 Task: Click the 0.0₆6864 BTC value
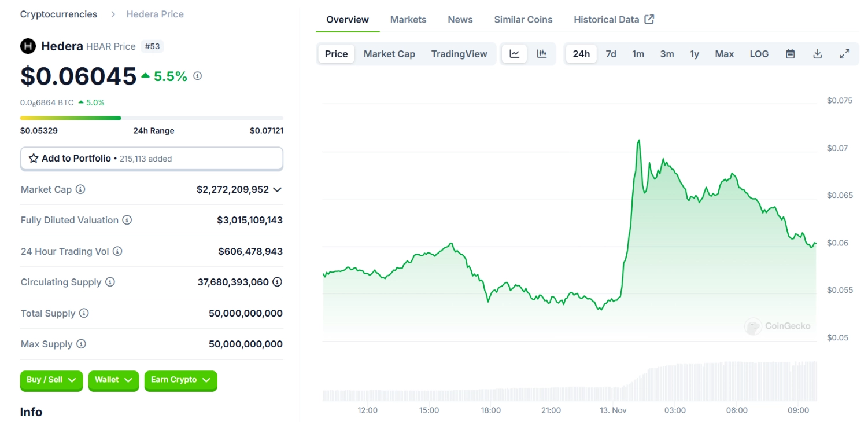47,102
